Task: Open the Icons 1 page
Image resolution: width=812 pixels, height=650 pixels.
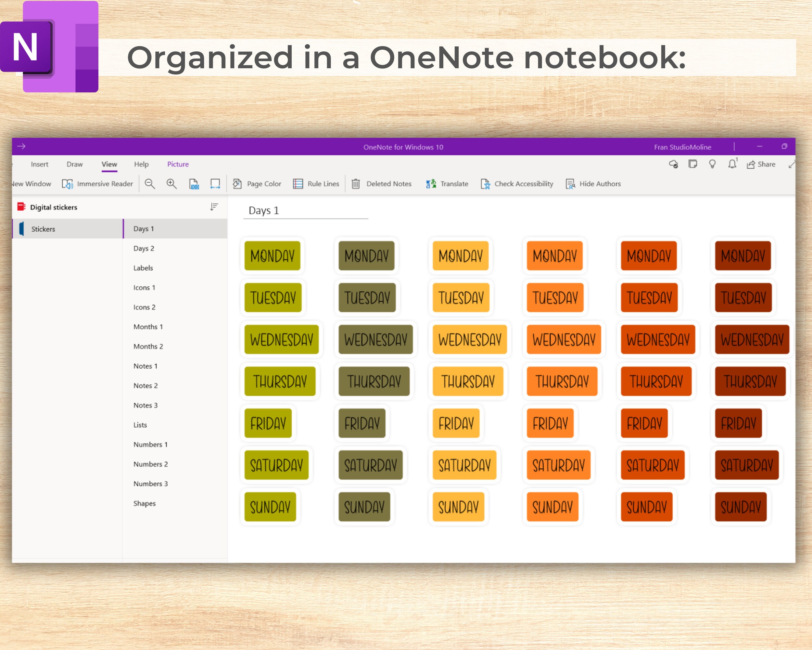Action: [175, 288]
